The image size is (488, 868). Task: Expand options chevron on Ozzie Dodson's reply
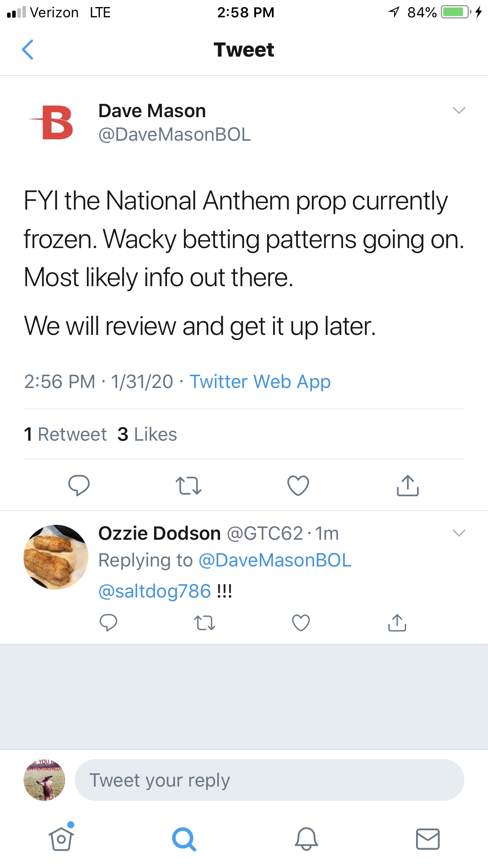459,533
